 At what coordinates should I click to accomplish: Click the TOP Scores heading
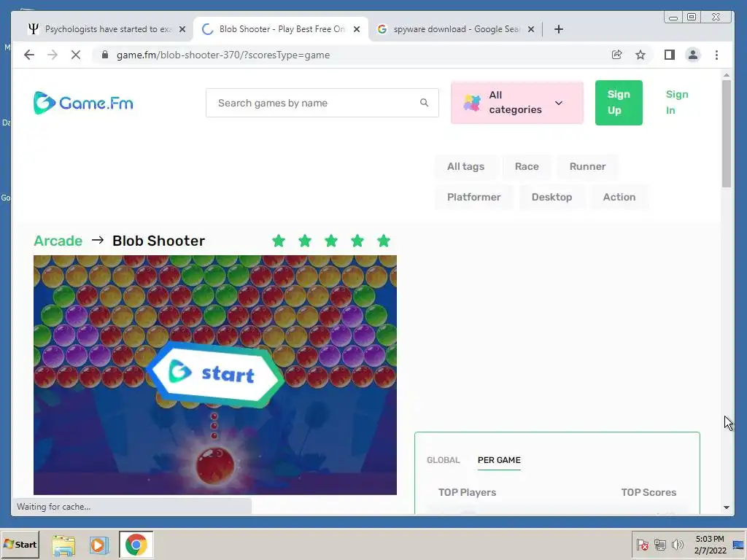[649, 492]
